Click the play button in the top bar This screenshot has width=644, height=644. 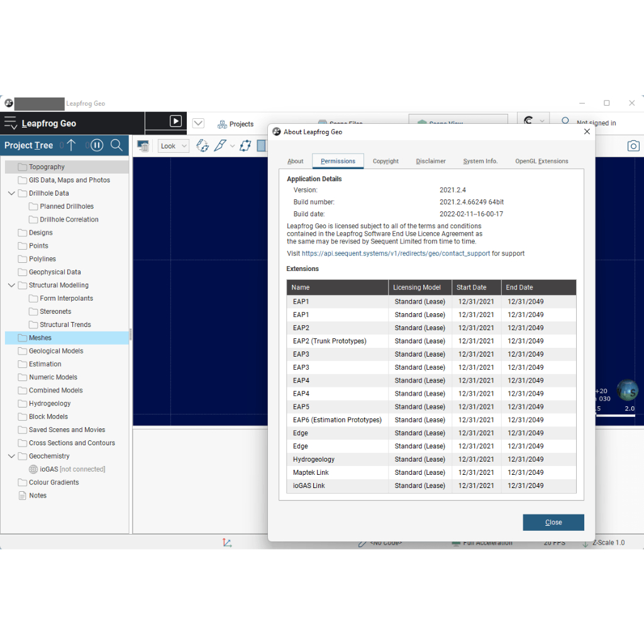(176, 121)
